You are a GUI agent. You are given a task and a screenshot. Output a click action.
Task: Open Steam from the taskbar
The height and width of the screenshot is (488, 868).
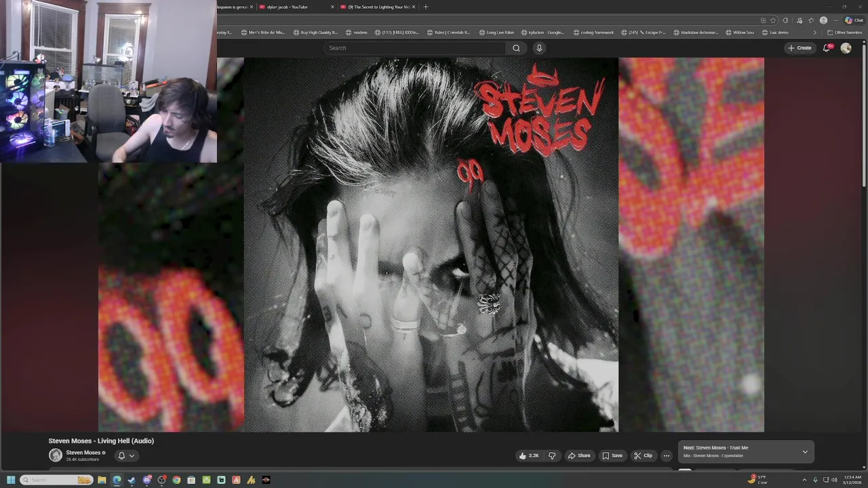coord(132,480)
